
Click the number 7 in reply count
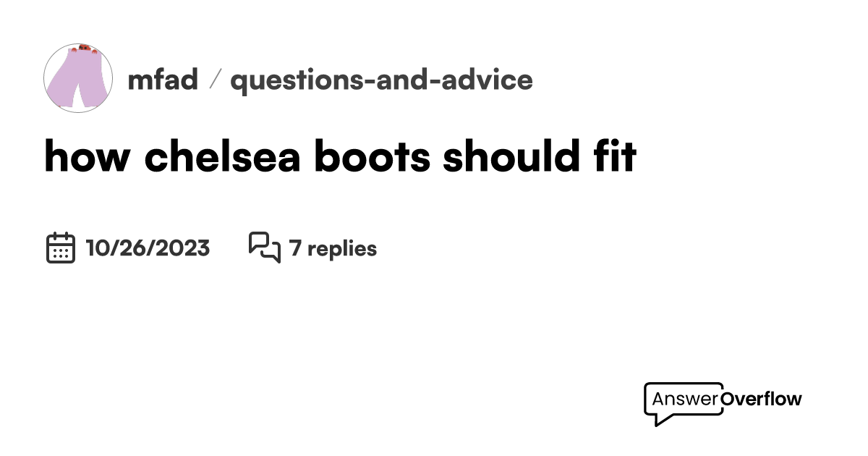coord(294,248)
